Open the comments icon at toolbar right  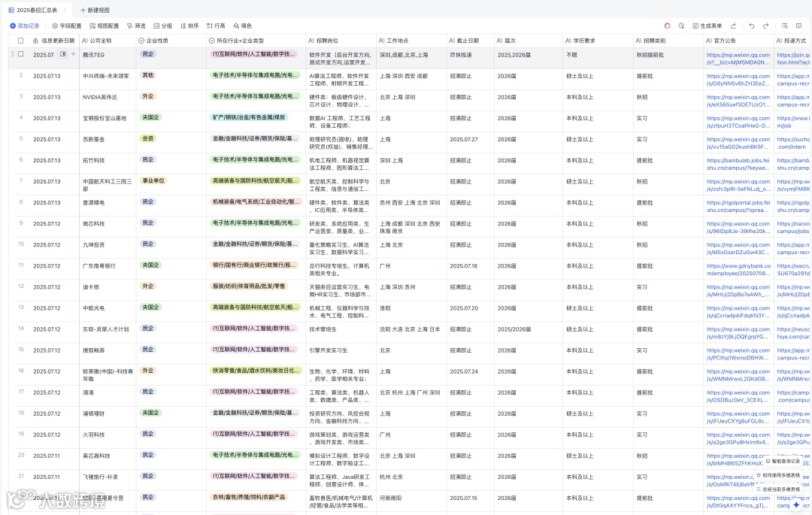(798, 26)
